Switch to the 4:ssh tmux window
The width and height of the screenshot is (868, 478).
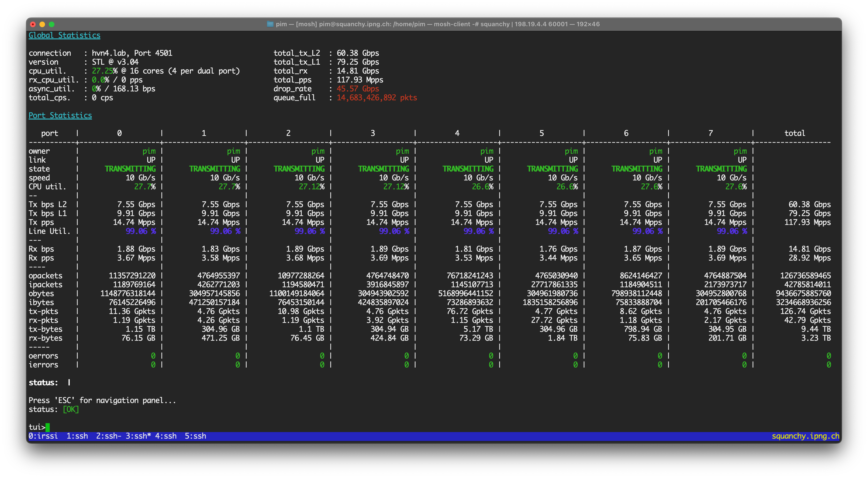point(166,436)
